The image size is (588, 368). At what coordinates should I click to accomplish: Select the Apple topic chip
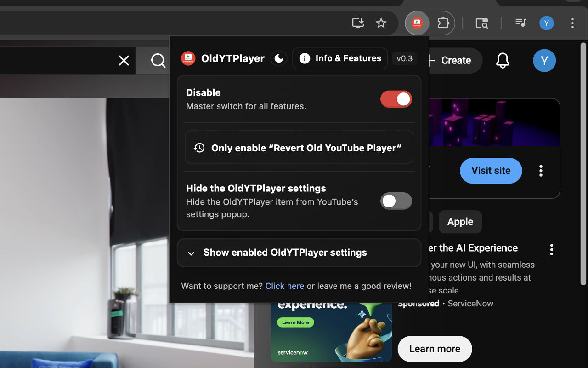click(x=460, y=222)
